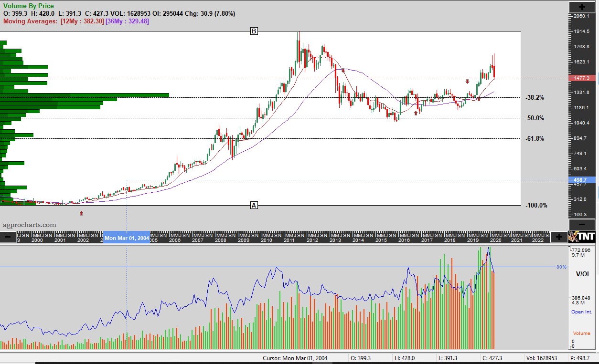This screenshot has height=364, width=599.
Task: Click the minus button left of the timeline
Action: coord(8,237)
